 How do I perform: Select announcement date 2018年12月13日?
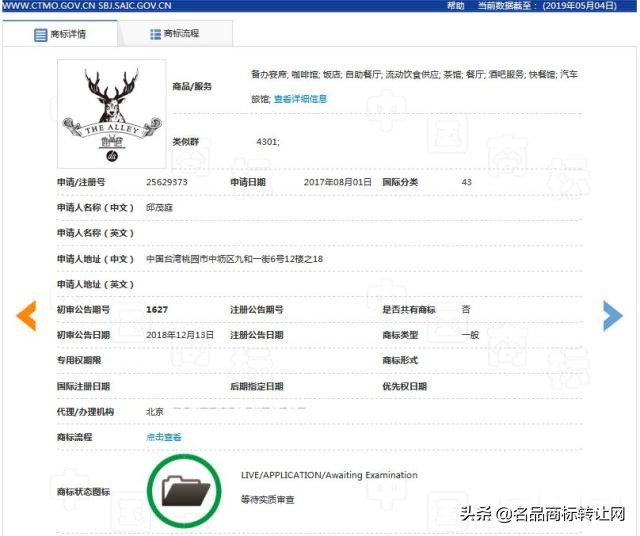[x=180, y=335]
